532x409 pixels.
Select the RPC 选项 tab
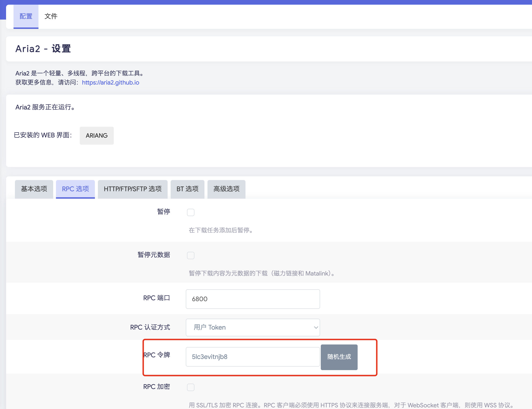click(x=75, y=189)
